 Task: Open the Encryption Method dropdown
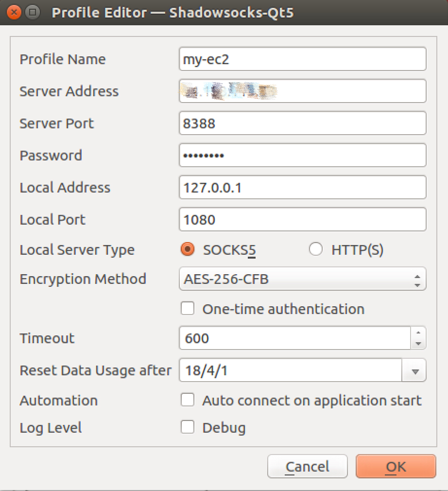click(302, 279)
